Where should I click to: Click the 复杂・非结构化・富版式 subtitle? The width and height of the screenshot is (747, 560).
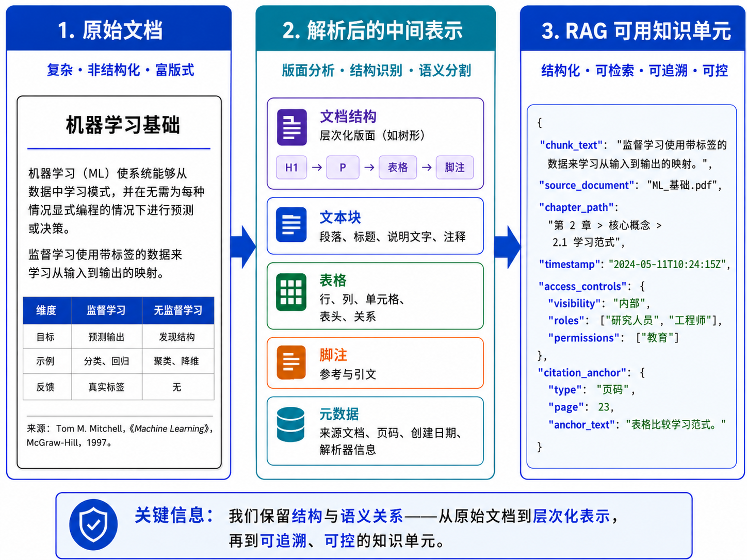point(120,70)
